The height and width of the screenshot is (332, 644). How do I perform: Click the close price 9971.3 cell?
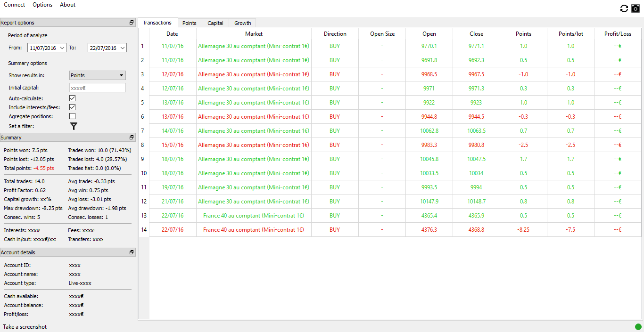[x=477, y=89]
